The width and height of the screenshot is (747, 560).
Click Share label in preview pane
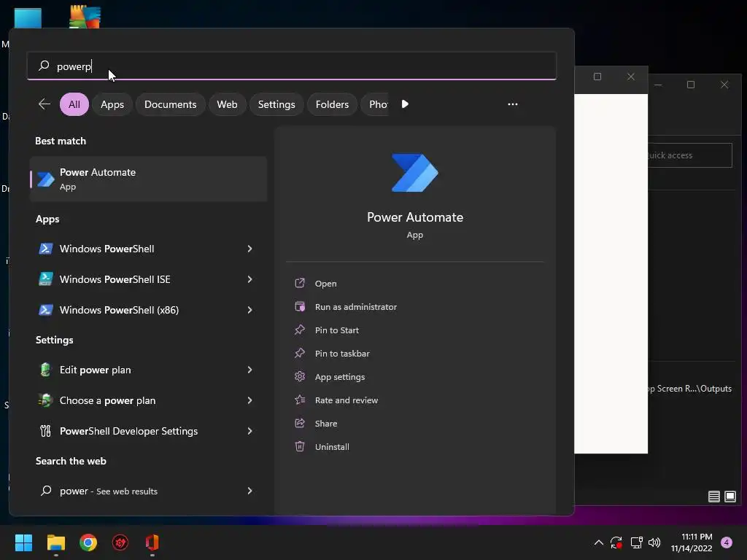pyautogui.click(x=326, y=424)
